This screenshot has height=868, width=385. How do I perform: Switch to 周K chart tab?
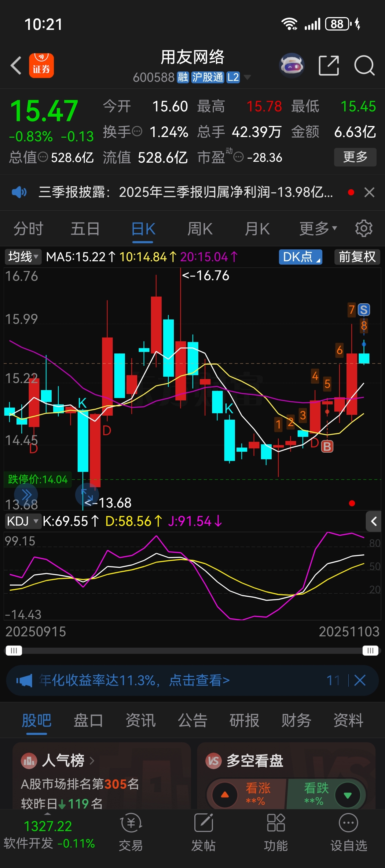pyautogui.click(x=200, y=229)
